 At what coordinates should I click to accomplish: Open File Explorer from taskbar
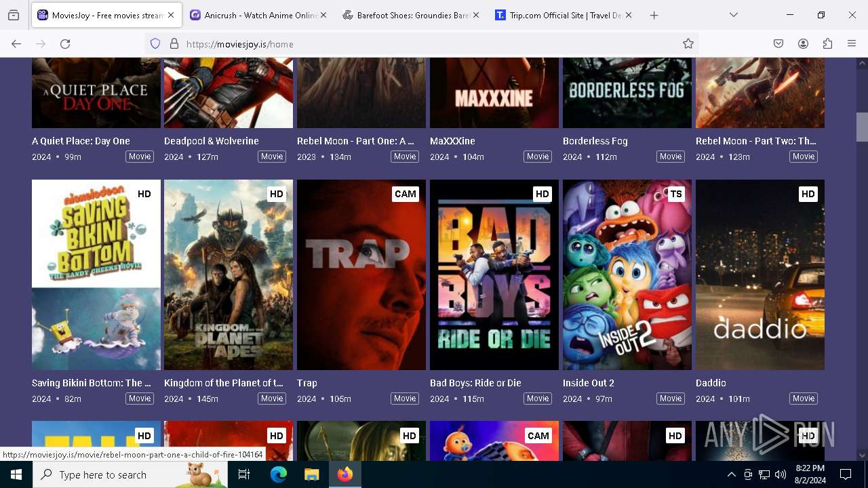[311, 474]
